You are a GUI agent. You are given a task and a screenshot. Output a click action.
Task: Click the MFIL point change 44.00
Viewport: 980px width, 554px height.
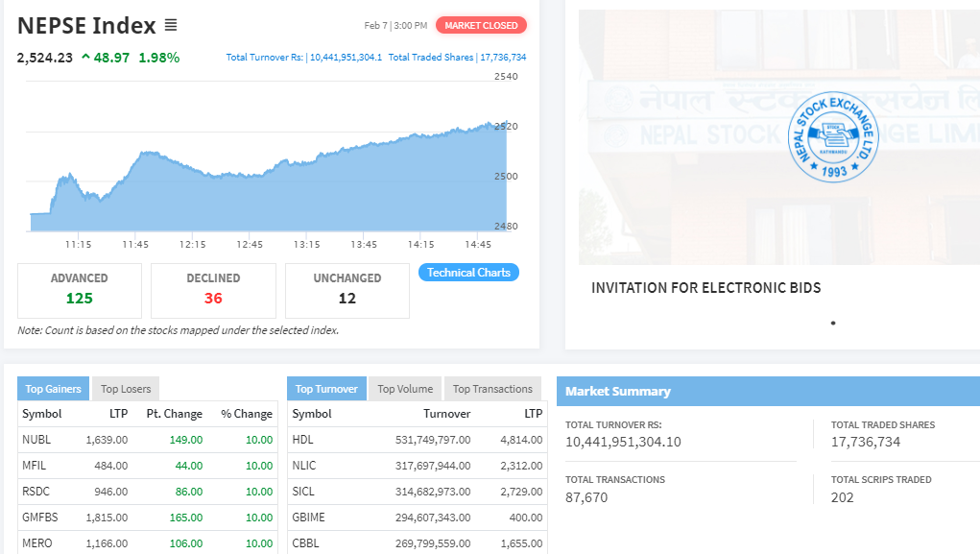tap(189, 466)
